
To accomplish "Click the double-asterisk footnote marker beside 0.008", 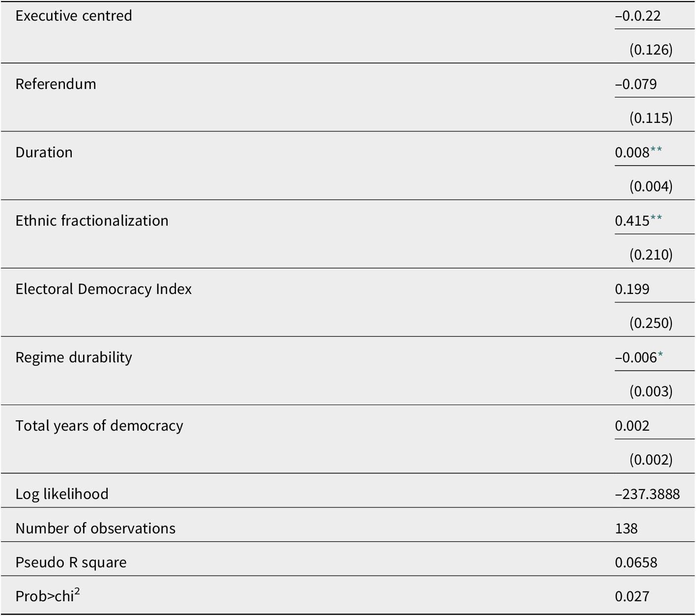I will [x=656, y=150].
